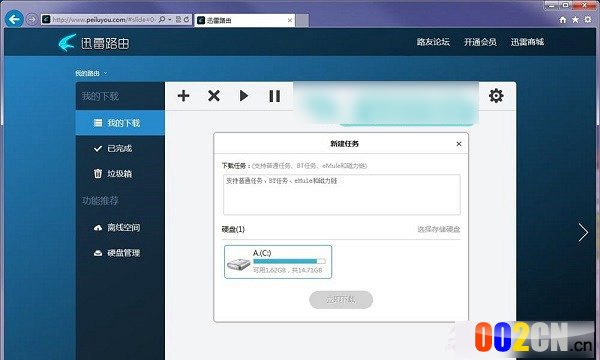Click the 立即下载 button
The image size is (600, 360).
tap(341, 300)
